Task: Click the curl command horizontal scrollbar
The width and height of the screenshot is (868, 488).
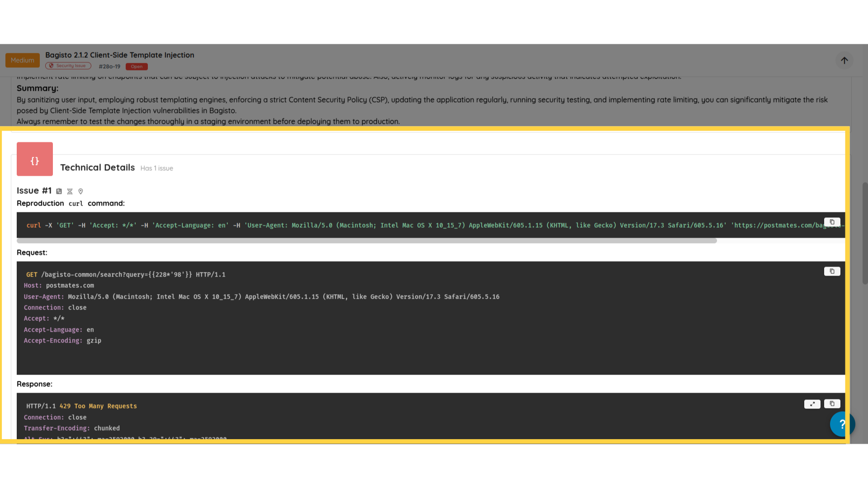Action: (x=366, y=241)
